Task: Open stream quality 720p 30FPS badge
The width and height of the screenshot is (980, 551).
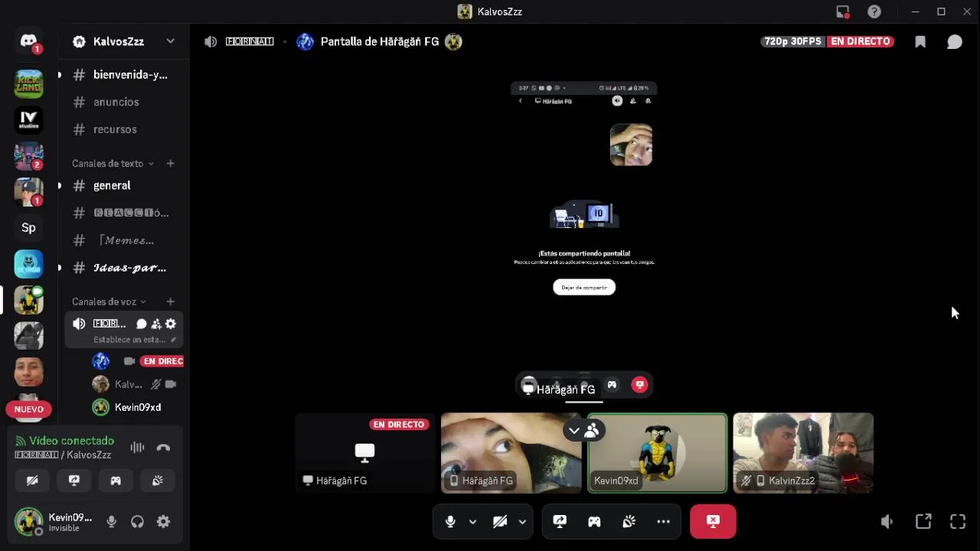Action: [x=792, y=41]
